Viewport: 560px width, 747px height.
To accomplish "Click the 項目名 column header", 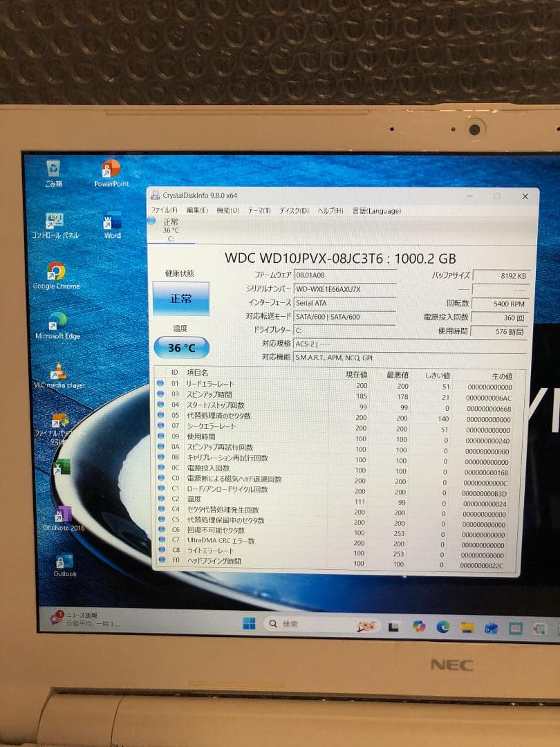I will click(197, 373).
